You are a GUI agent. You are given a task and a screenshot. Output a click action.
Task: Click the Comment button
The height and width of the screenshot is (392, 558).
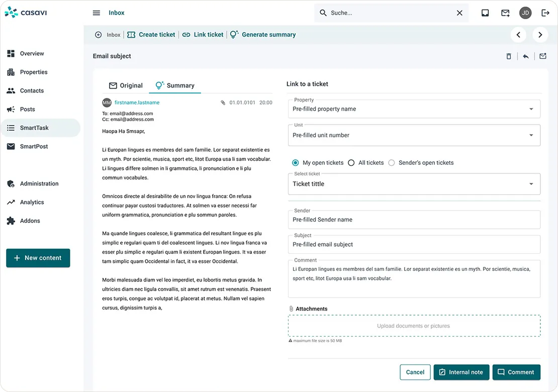click(x=516, y=372)
